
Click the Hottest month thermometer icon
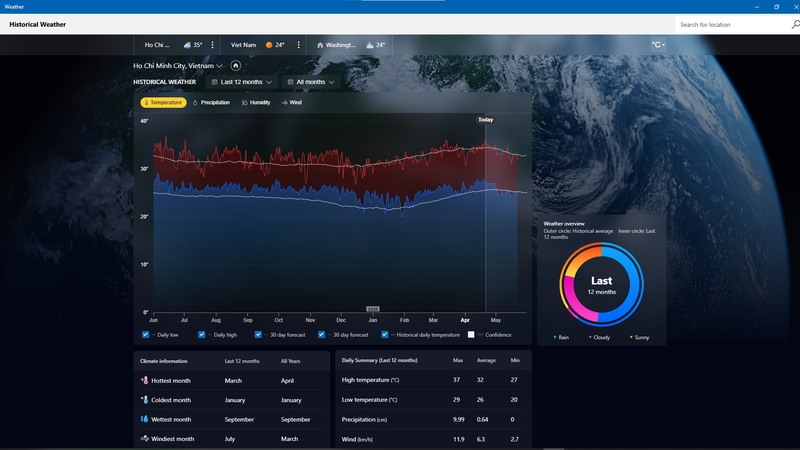click(144, 380)
